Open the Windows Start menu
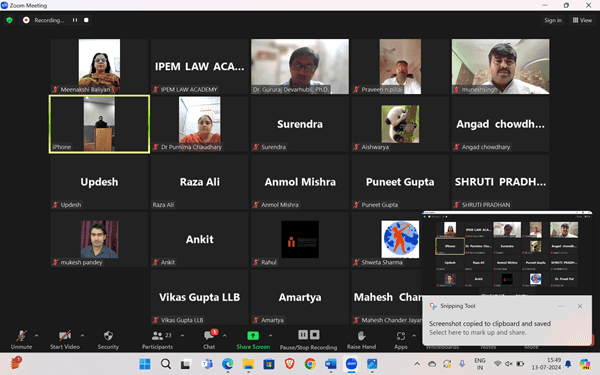 coord(145,364)
